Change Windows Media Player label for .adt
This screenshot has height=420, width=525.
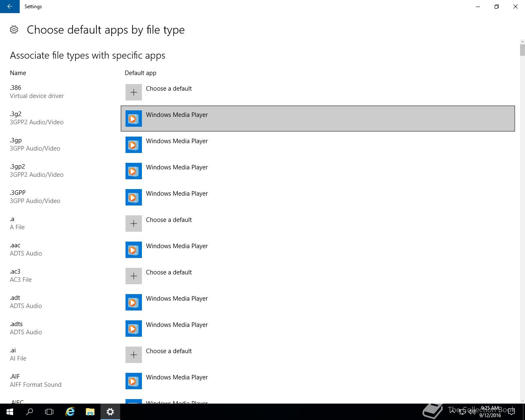click(177, 299)
